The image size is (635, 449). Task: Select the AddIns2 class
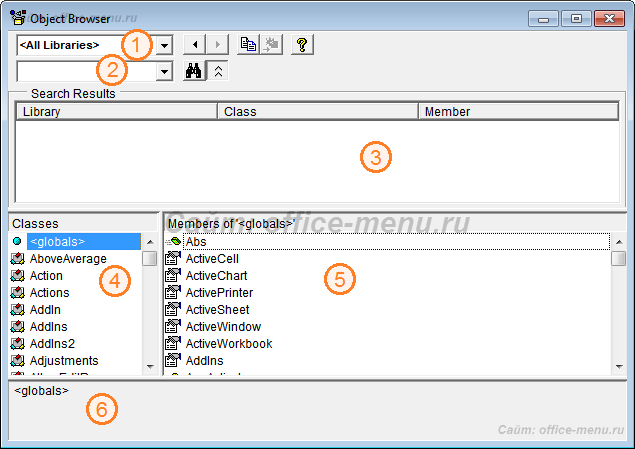(52, 343)
